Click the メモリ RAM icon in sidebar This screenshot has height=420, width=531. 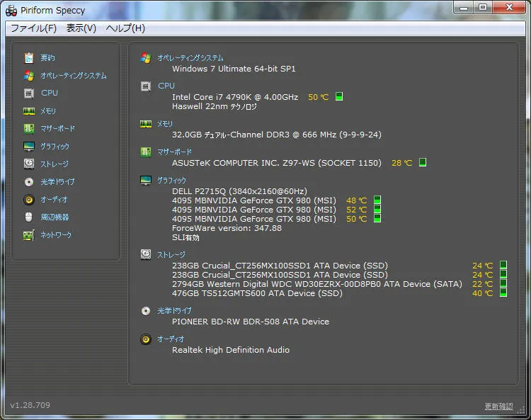pyautogui.click(x=29, y=111)
